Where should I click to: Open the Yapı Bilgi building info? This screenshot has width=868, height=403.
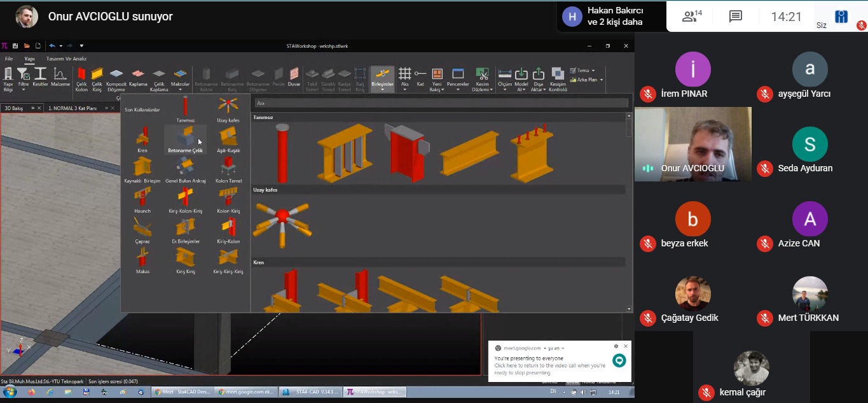point(8,79)
